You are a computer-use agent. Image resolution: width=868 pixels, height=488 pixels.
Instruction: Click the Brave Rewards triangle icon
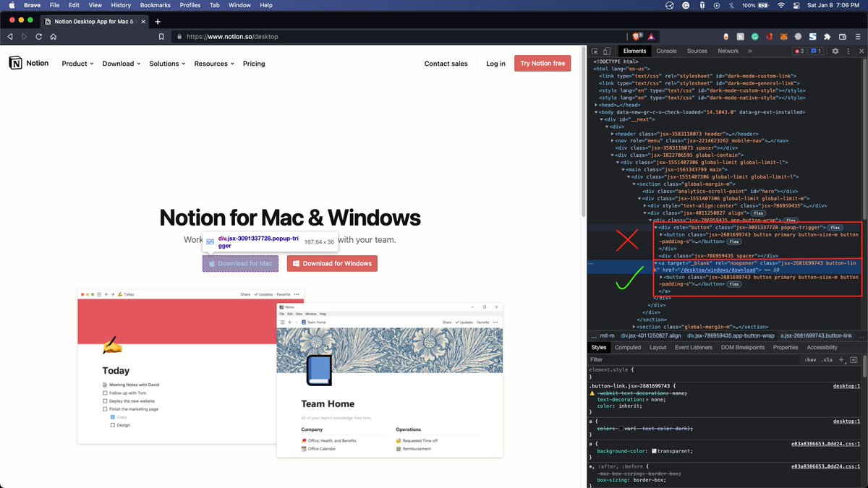651,36
